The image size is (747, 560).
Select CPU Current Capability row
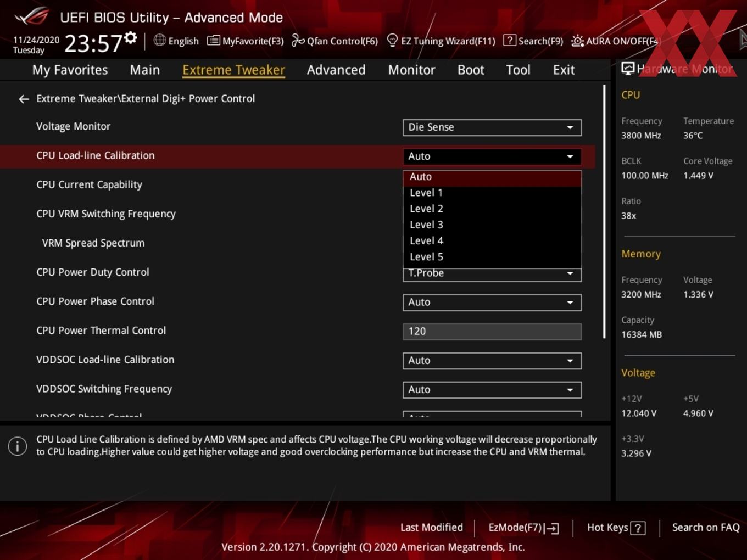89,185
